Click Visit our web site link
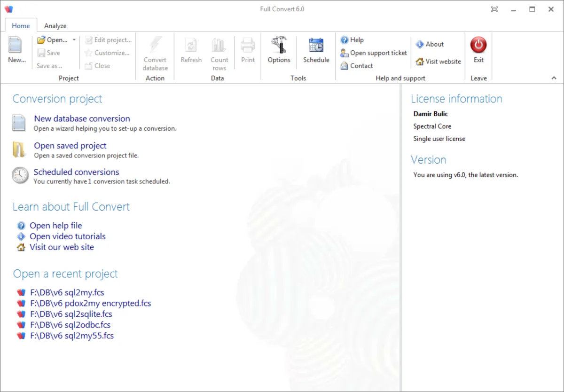This screenshot has height=392, width=564. pyautogui.click(x=62, y=247)
